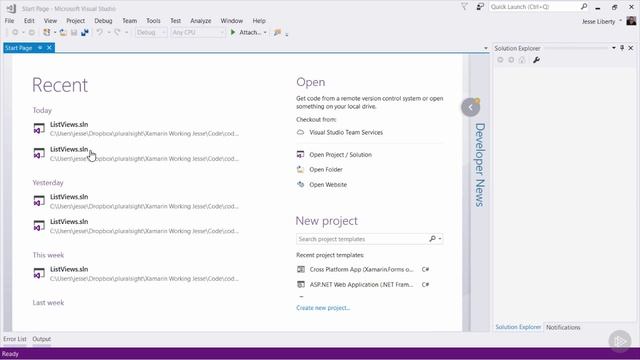This screenshot has width=640, height=360.
Task: Open Solution Explorer window position dropdown
Action: pyautogui.click(x=613, y=48)
